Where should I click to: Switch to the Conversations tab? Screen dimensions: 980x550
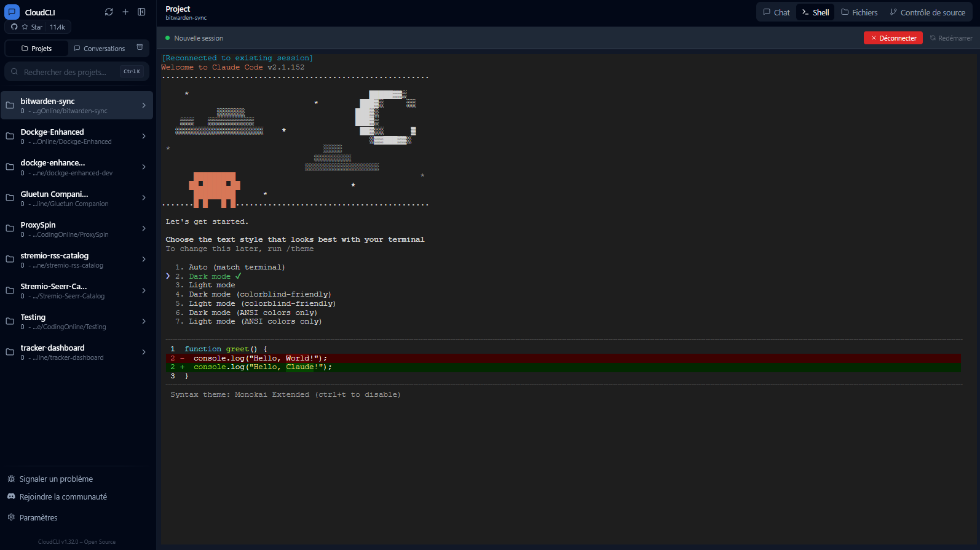99,49
